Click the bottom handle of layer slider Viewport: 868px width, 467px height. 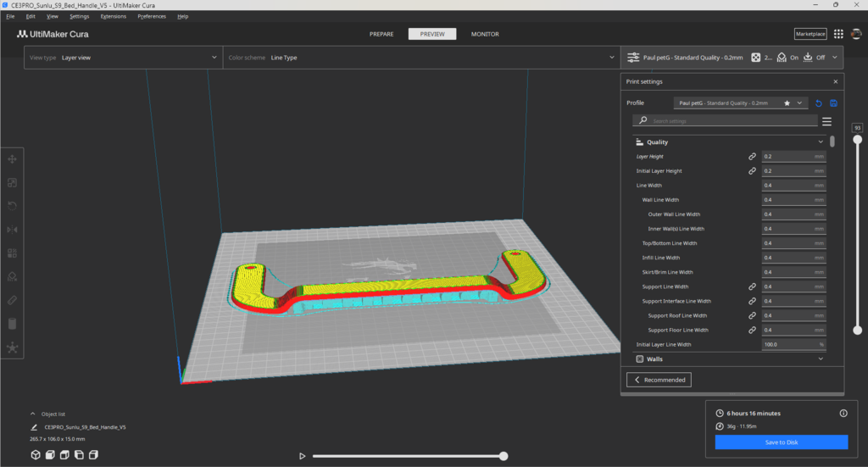[x=858, y=331]
